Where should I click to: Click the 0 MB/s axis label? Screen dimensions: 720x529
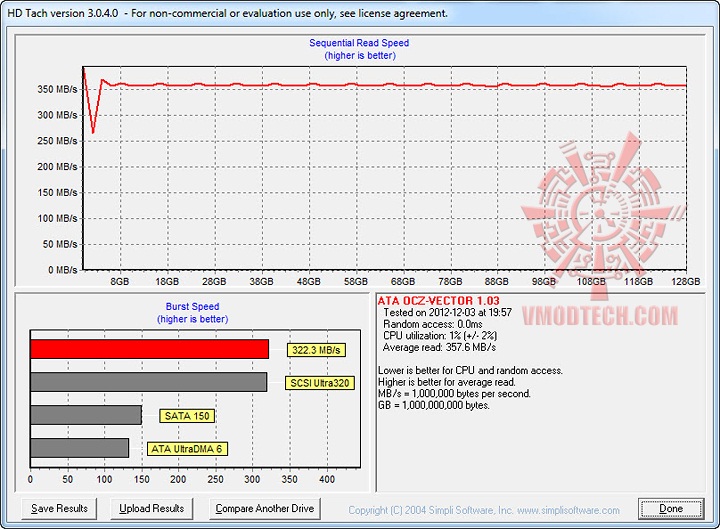tap(63, 270)
